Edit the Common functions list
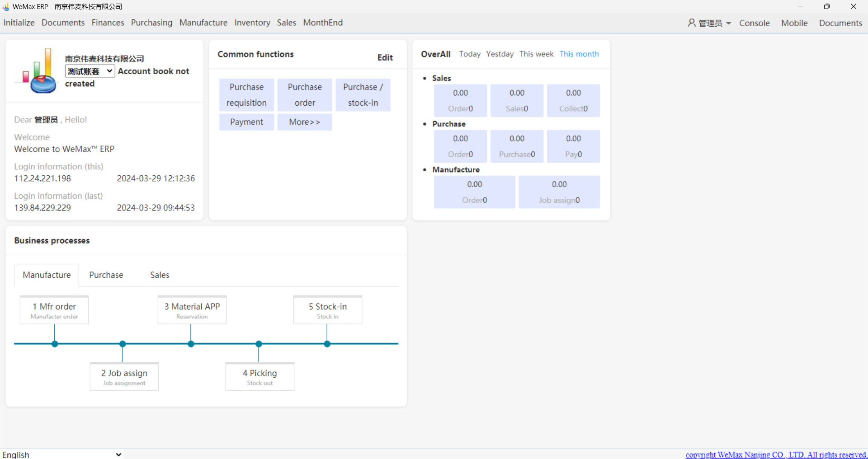Viewport: 868px width, 459px height. 385,58
